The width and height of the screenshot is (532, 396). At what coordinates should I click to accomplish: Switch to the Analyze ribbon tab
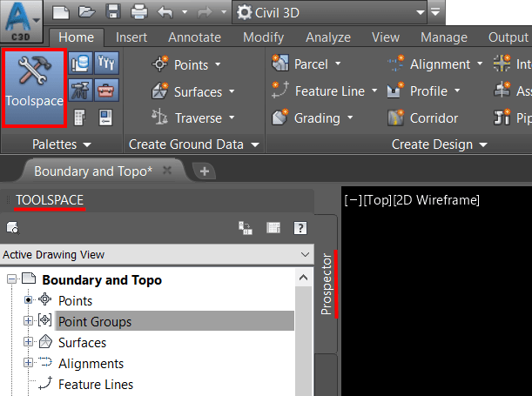328,37
